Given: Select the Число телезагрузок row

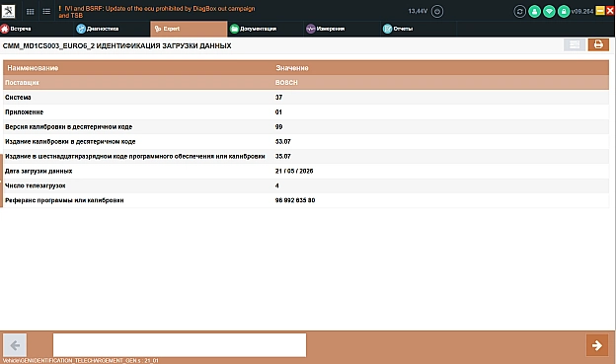Looking at the screenshot, I should [306, 185].
